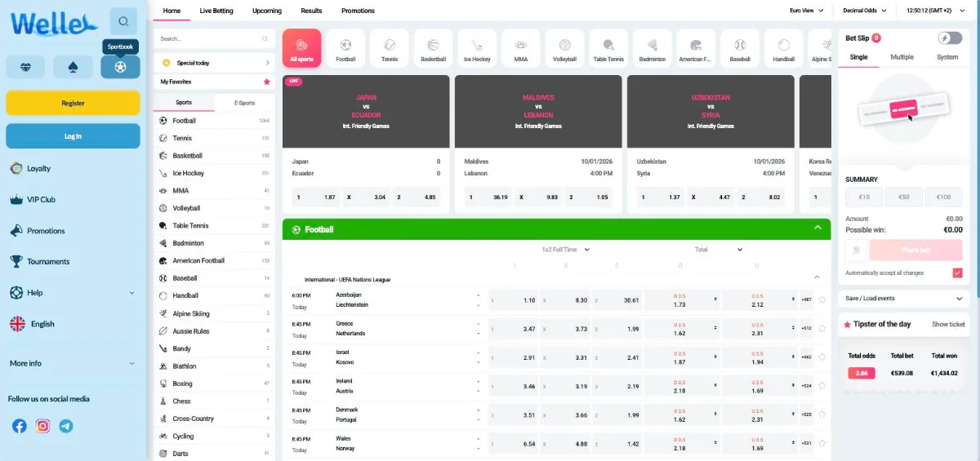Select the €50 stake button
The height and width of the screenshot is (461, 980).
point(904,197)
